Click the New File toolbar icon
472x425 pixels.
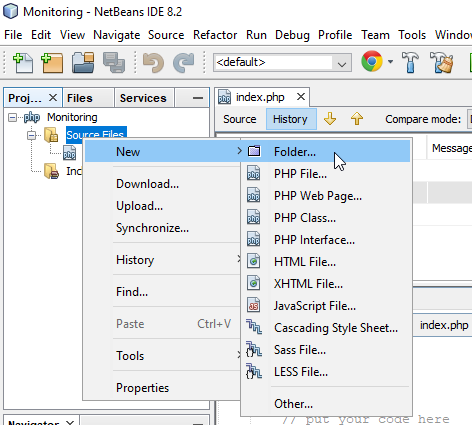coord(23,62)
